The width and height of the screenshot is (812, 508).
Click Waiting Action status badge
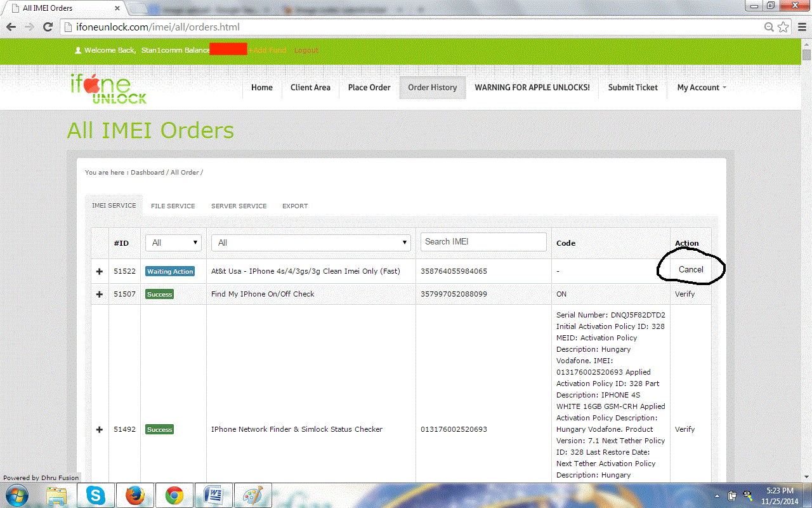[170, 271]
